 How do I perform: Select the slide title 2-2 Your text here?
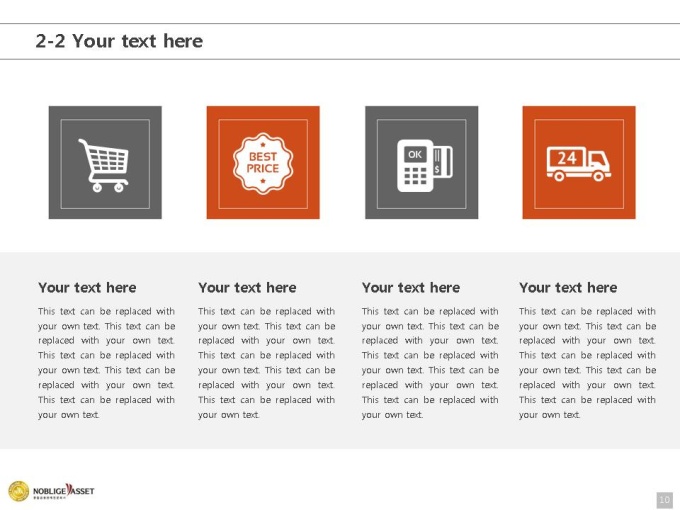pyautogui.click(x=119, y=41)
